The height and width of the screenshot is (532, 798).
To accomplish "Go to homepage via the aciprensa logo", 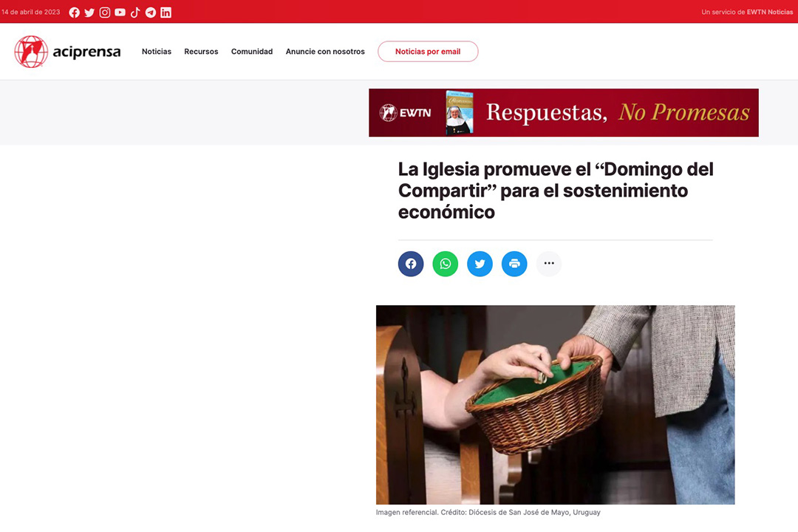I will (x=68, y=52).
